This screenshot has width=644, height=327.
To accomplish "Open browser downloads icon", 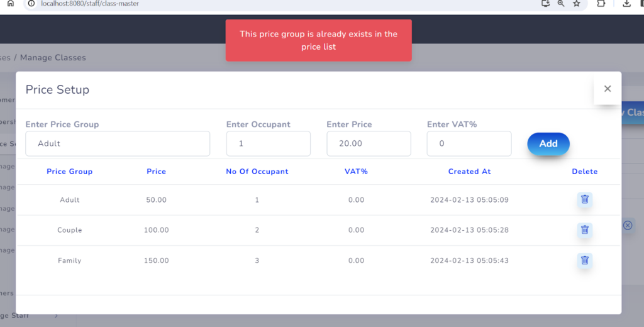I will [626, 4].
